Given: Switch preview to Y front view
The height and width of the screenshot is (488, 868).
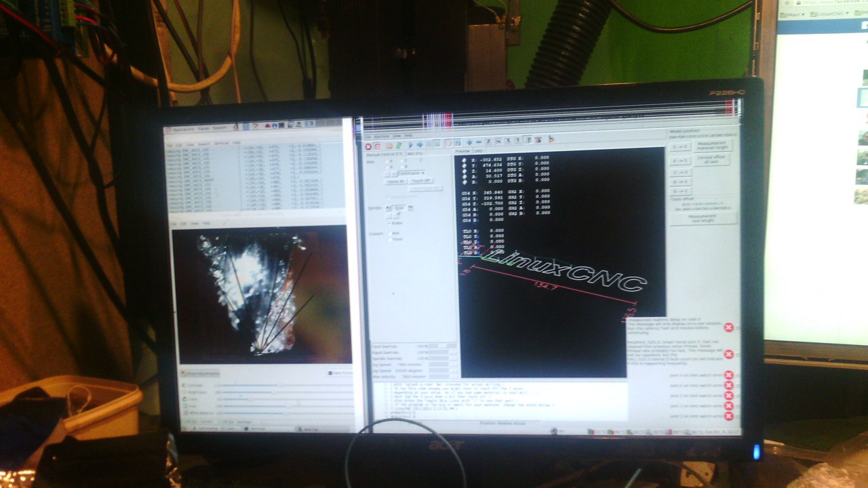Looking at the screenshot, I should tap(518, 140).
